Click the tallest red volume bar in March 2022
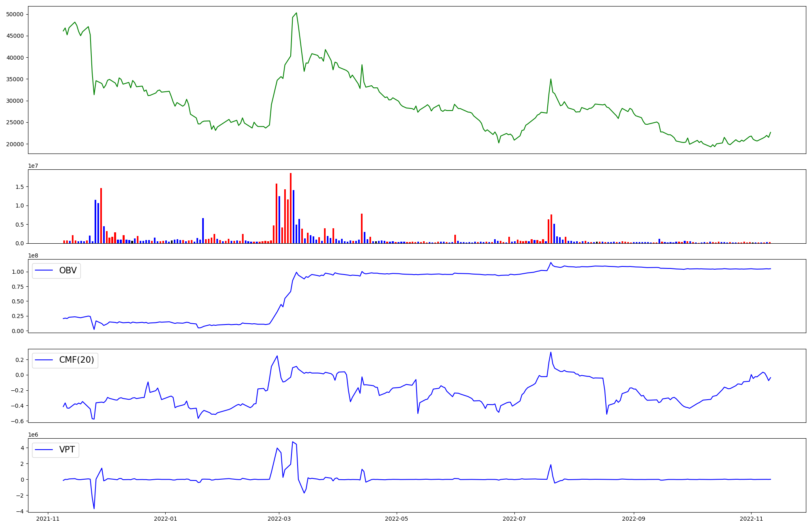Screen dimensions: 812x528 291,208
